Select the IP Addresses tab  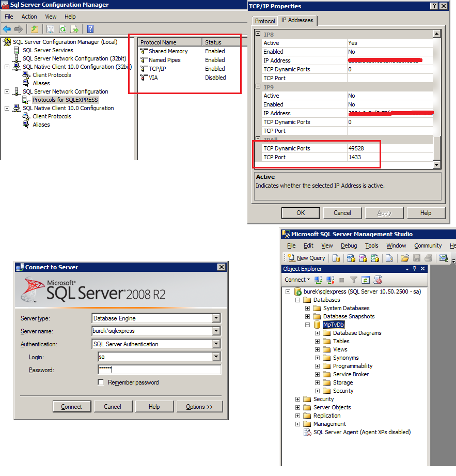[297, 20]
